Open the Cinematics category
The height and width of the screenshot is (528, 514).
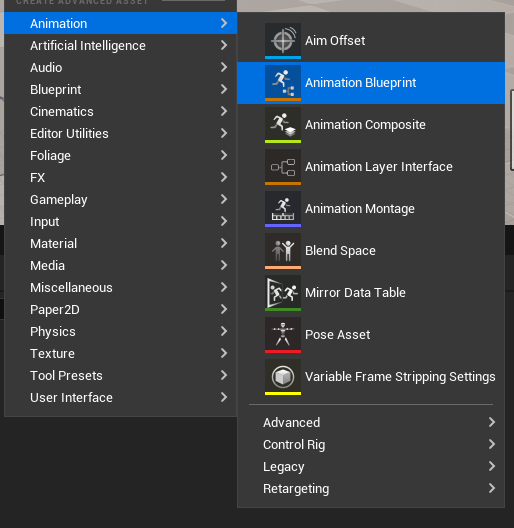pos(121,111)
